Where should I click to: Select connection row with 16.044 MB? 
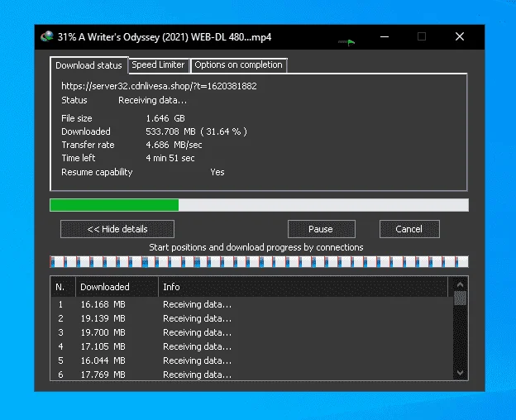pyautogui.click(x=251, y=360)
